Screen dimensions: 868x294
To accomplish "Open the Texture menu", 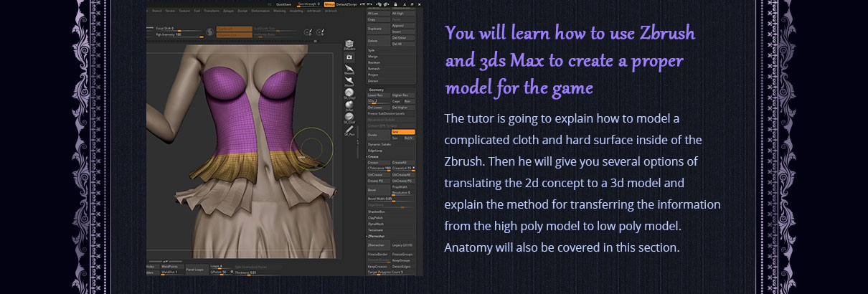I will coord(184,11).
